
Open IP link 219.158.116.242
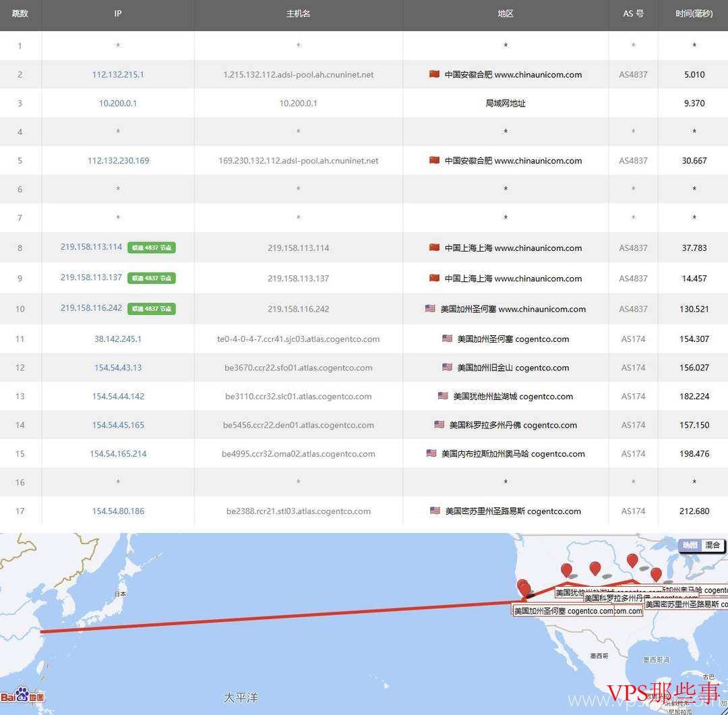92,308
